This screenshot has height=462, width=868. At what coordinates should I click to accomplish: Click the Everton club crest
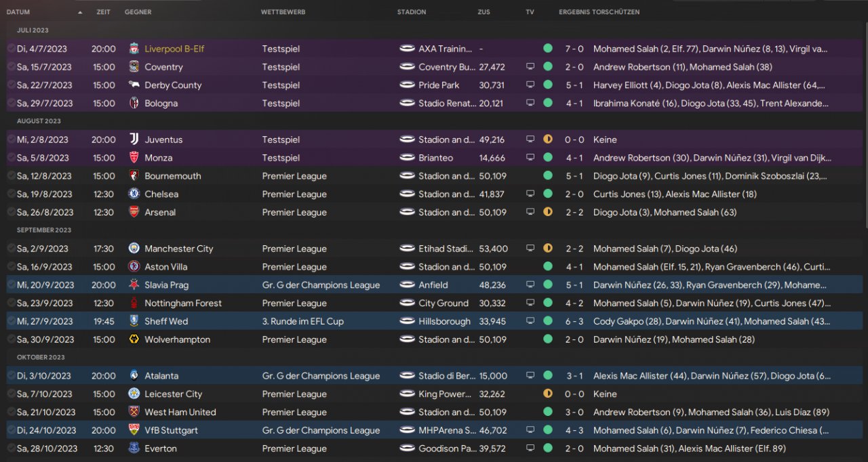[x=134, y=448]
